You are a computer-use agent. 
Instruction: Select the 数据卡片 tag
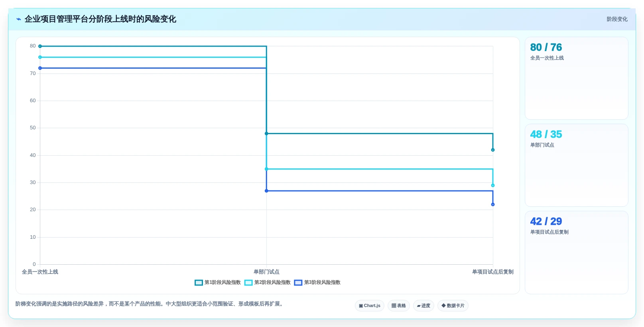(453, 306)
